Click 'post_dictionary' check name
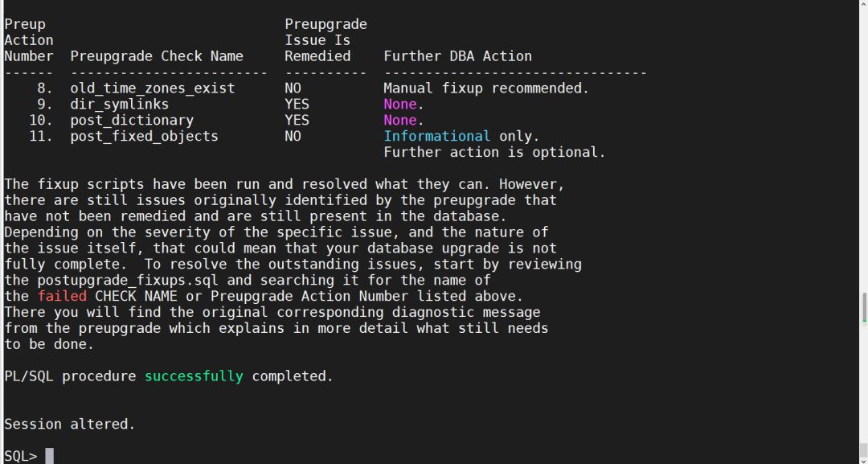 (x=132, y=120)
